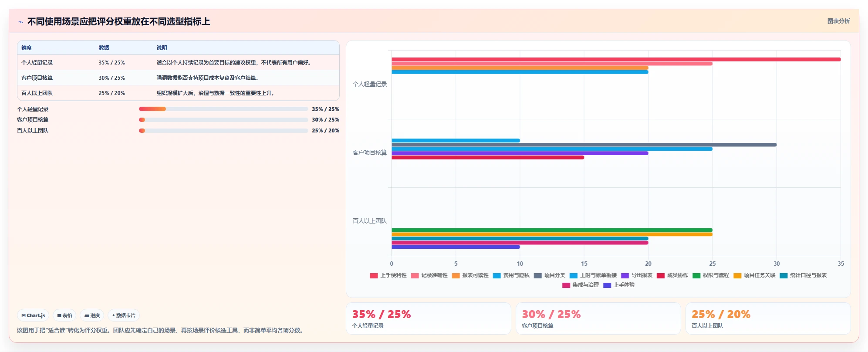This screenshot has height=352, width=868.
Task: Click the gray 项目分类 bar reaching 30
Action: tap(584, 145)
